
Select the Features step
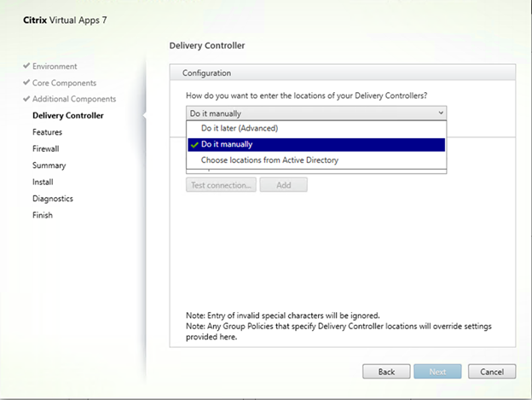pyautogui.click(x=48, y=132)
